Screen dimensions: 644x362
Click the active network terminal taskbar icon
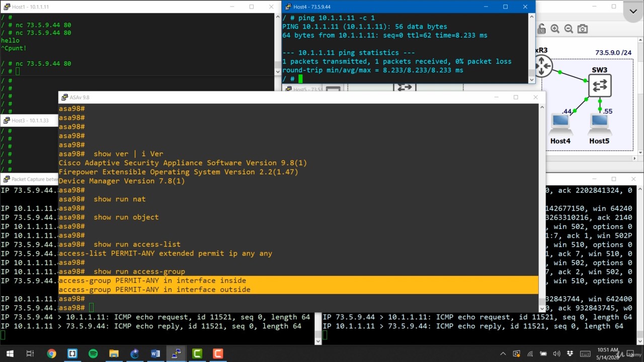(x=176, y=353)
